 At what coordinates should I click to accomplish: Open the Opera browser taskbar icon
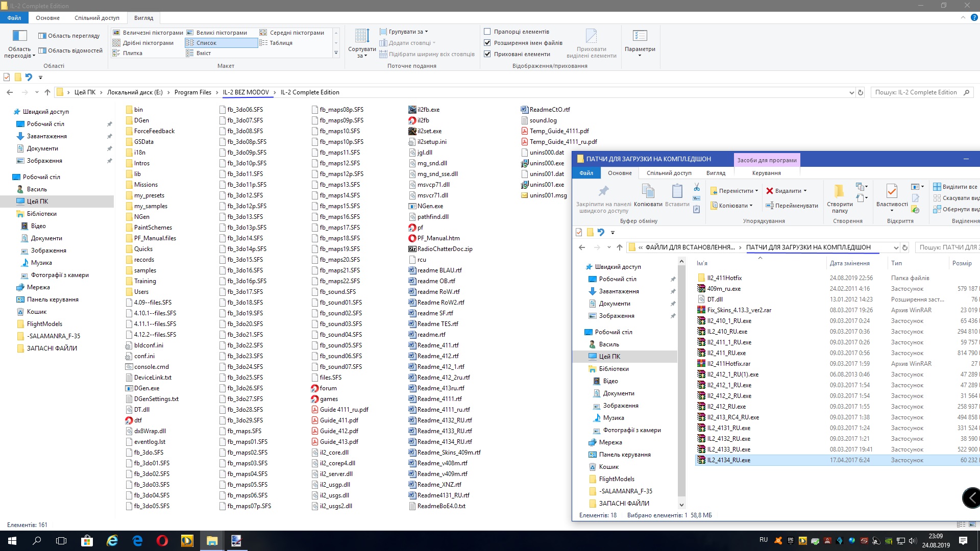(162, 541)
